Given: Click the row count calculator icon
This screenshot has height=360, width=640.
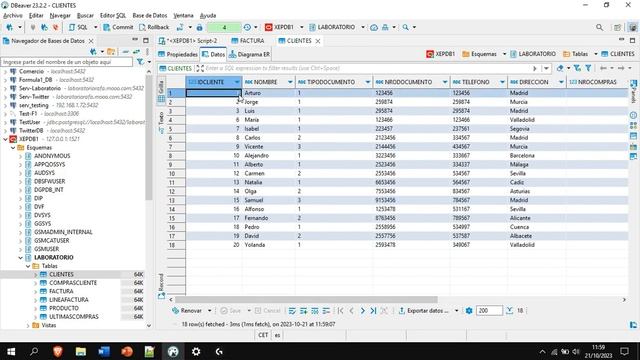Looking at the screenshot, I should [x=509, y=311].
